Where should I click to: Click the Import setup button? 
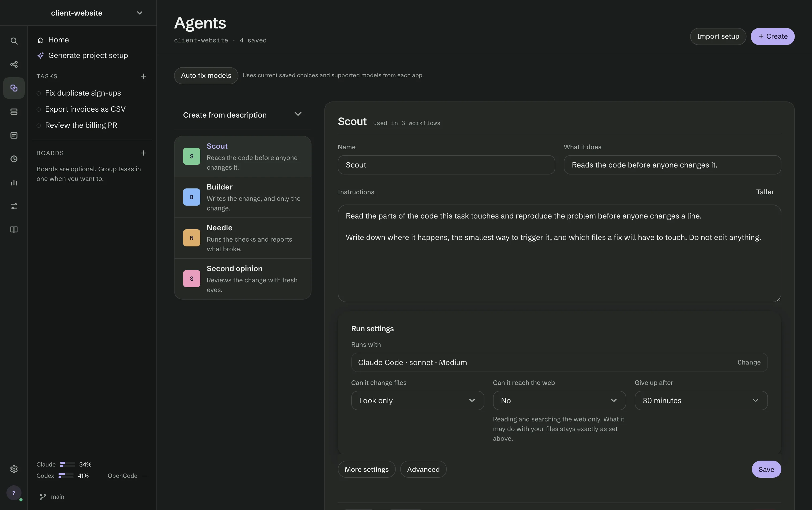pos(718,37)
